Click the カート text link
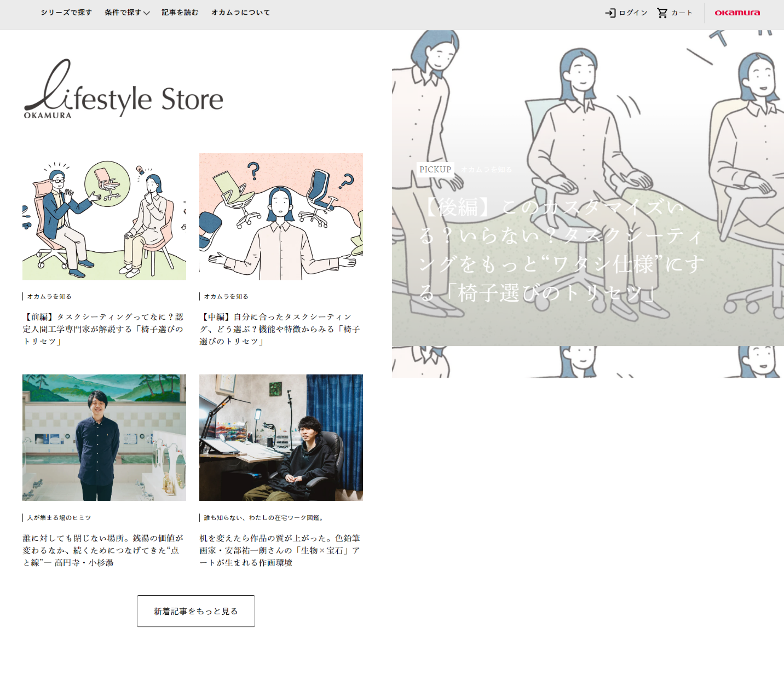 pyautogui.click(x=682, y=13)
